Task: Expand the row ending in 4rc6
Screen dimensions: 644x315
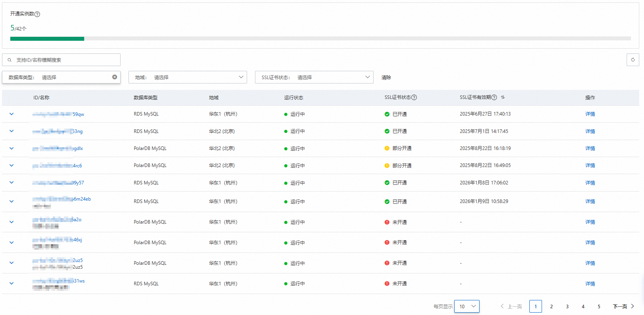Action: pos(11,165)
